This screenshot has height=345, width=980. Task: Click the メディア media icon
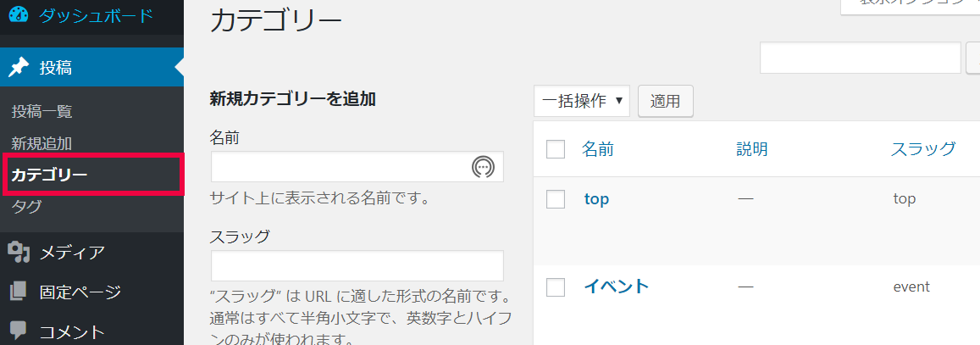[x=19, y=252]
